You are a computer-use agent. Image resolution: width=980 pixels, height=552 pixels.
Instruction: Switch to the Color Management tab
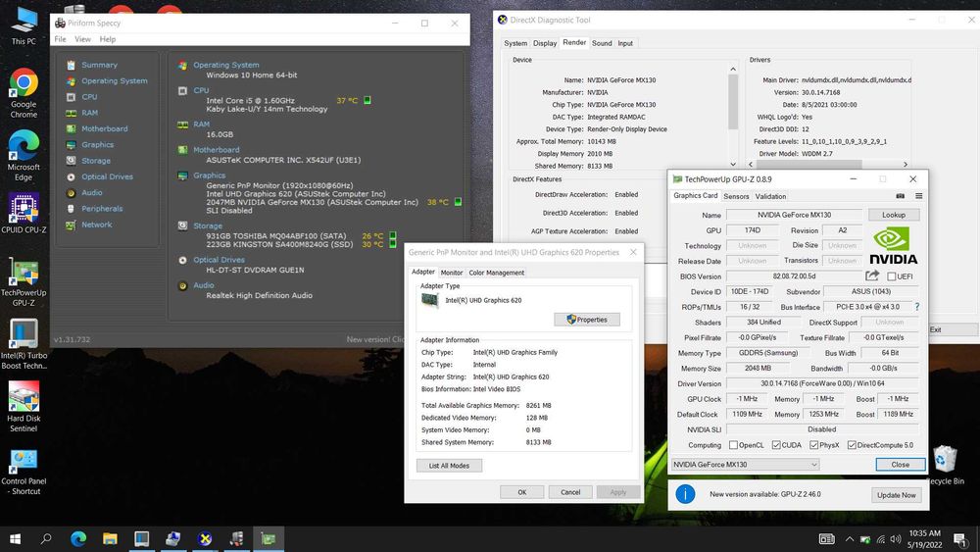coord(496,273)
